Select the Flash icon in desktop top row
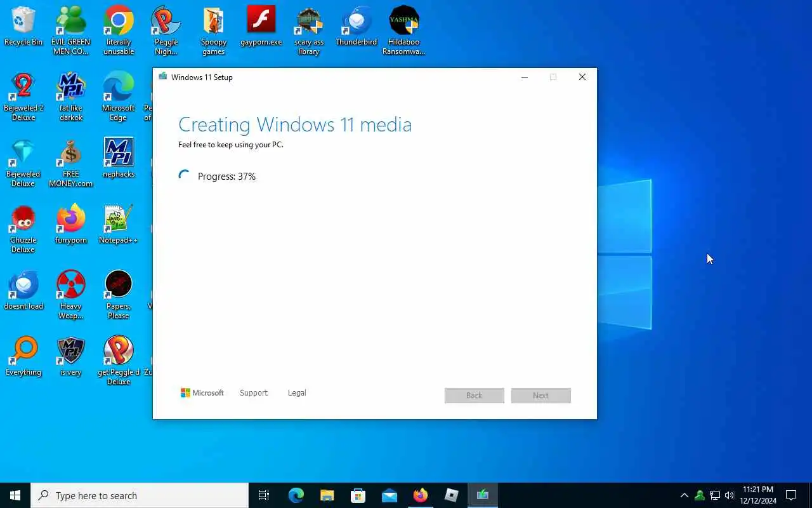Image resolution: width=812 pixels, height=508 pixels. click(261, 26)
